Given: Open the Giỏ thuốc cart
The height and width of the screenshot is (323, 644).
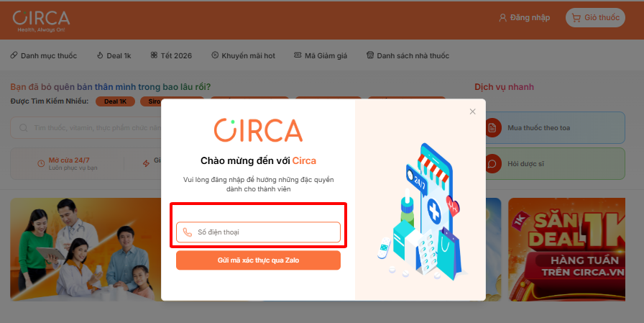Looking at the screenshot, I should click(x=595, y=18).
